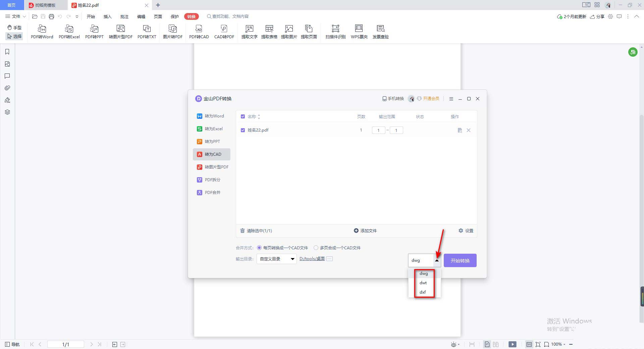Show the comments panel in left sidebar
This screenshot has height=349, width=644.
pyautogui.click(x=7, y=76)
